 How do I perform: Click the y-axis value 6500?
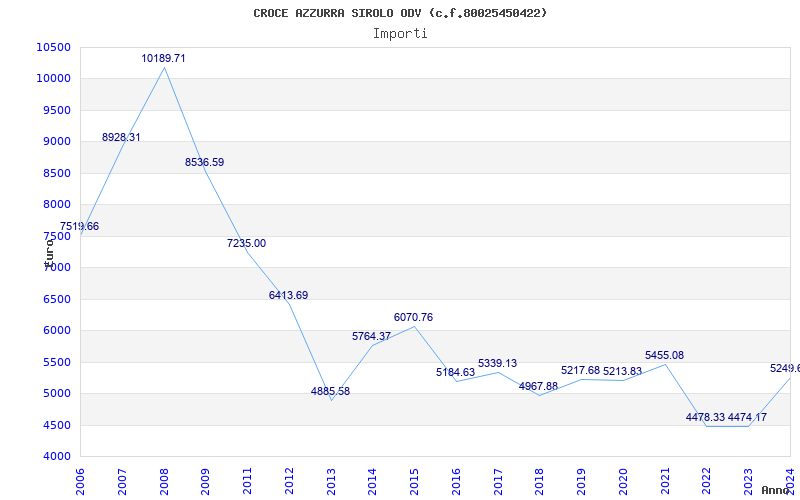tap(56, 299)
